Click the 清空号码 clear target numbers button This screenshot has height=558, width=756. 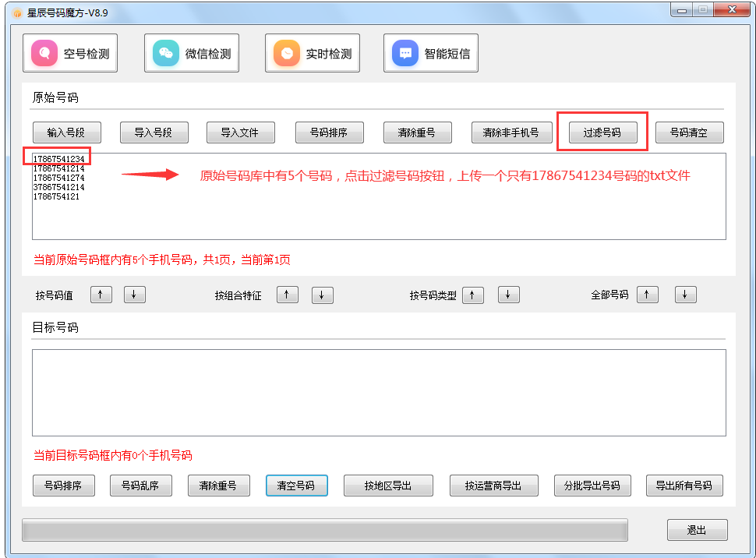[x=296, y=485]
